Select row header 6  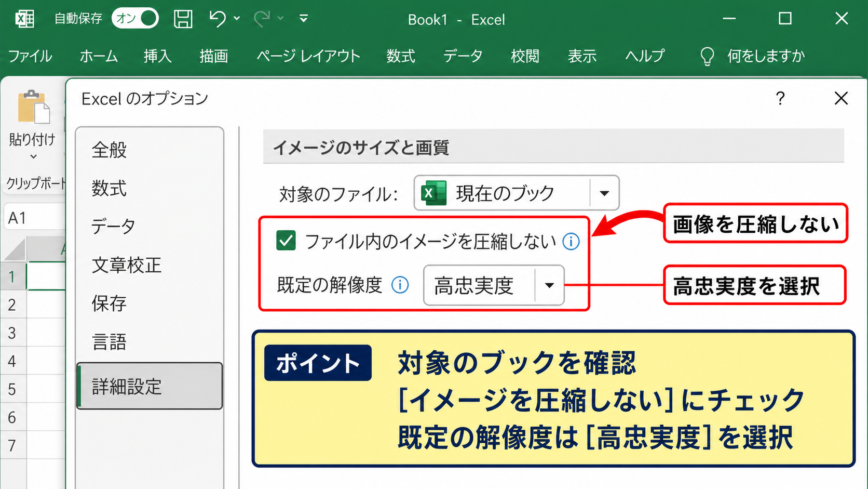click(12, 417)
